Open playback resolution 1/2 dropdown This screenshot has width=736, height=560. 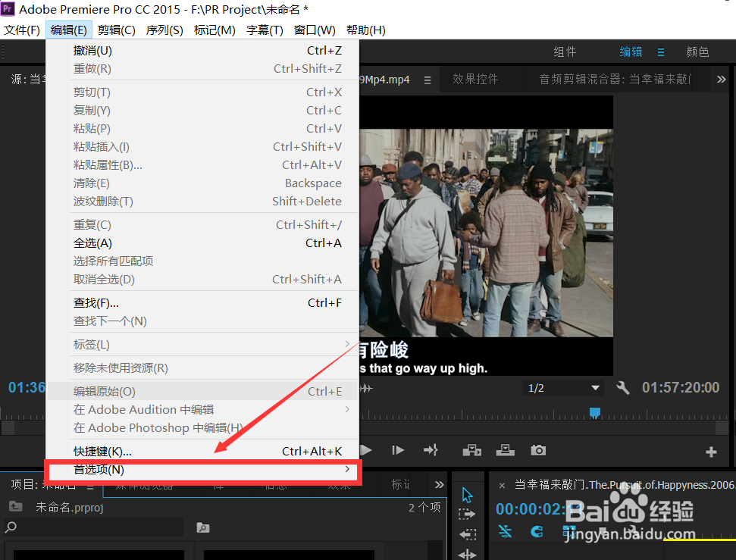pos(563,388)
